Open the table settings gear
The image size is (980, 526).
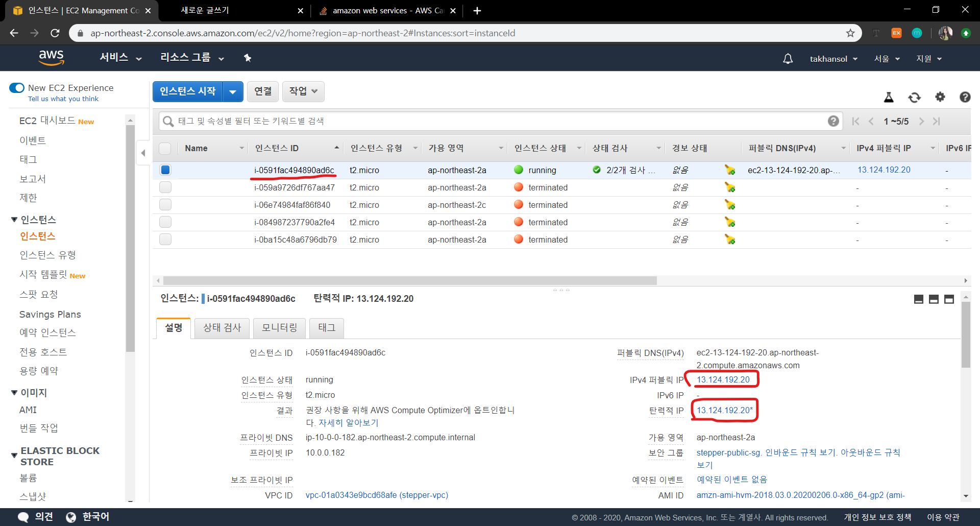[940, 97]
